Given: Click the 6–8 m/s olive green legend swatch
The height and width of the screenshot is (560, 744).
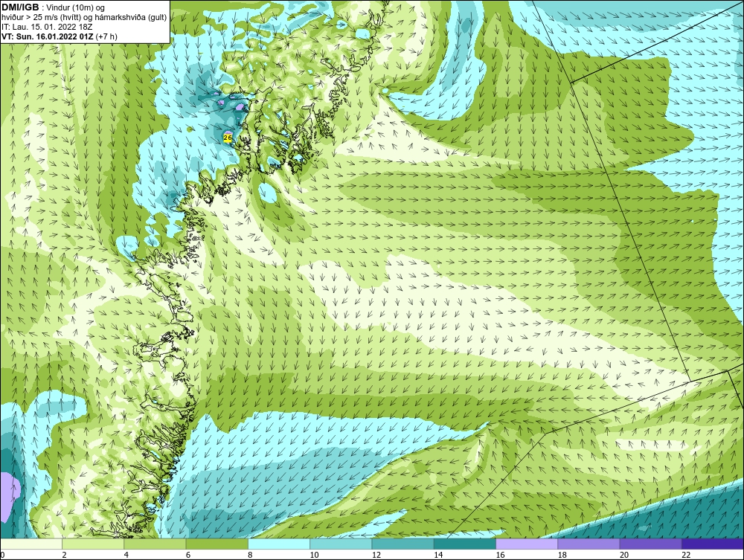Looking at the screenshot, I should pyautogui.click(x=217, y=544).
